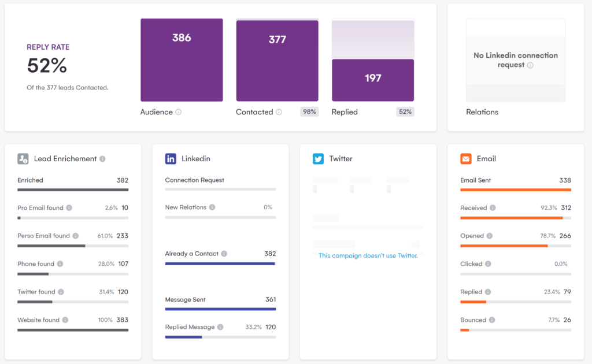592x364 pixels.
Task: Click the LinkedIn logo icon
Action: pyautogui.click(x=171, y=159)
